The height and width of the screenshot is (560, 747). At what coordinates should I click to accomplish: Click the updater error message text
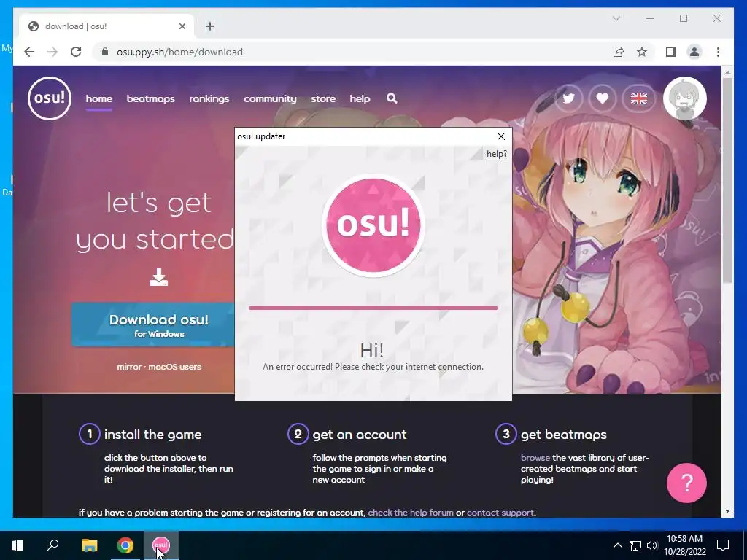click(x=373, y=367)
